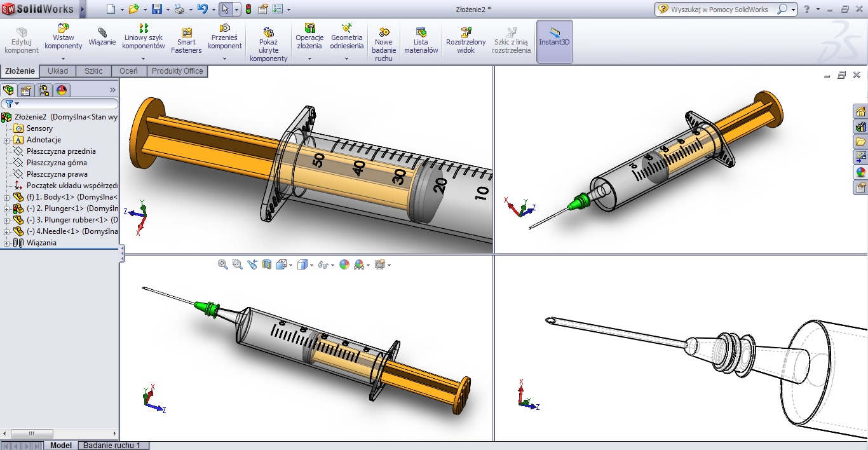Open dropdown arrow next to New document
Viewport: 868px width, 450px height.
[x=121, y=10]
